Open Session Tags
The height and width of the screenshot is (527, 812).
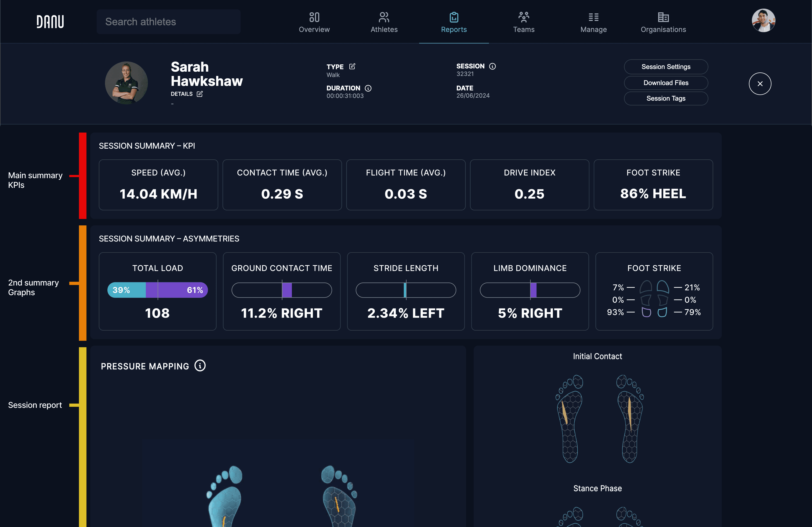[x=666, y=98]
